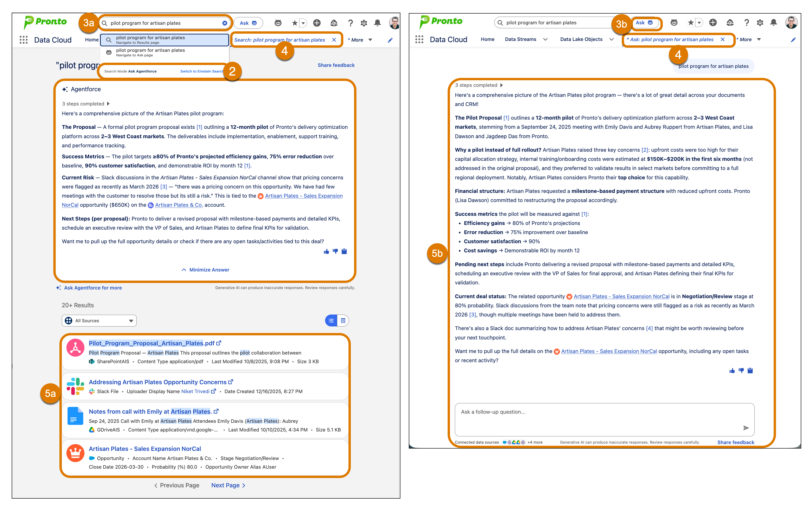The image size is (812, 507).
Task: Choose 'Navigate to Ask page' suggestion
Action: tap(165, 52)
